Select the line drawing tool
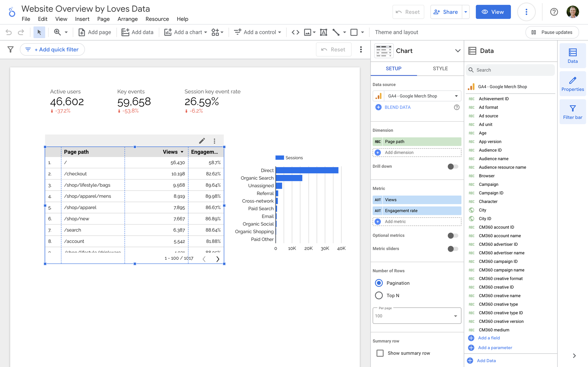The height and width of the screenshot is (367, 588). 336,32
